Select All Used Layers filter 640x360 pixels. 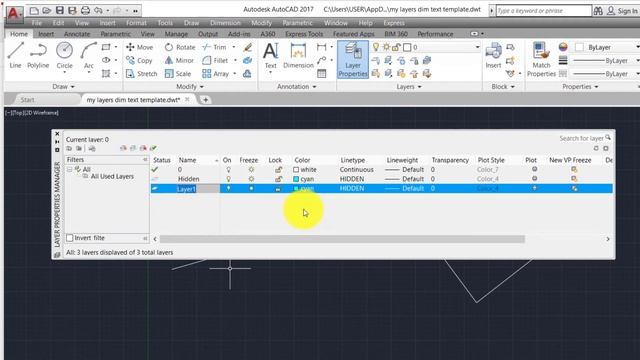point(112,176)
